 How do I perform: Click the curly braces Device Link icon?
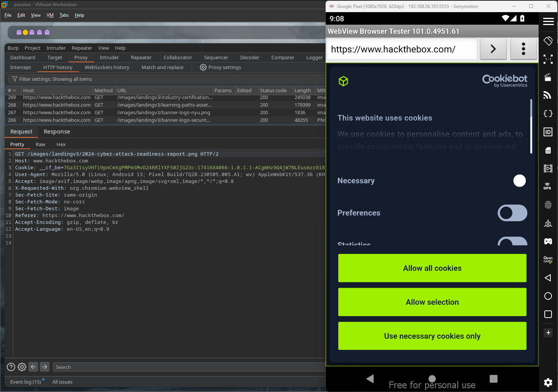click(548, 113)
